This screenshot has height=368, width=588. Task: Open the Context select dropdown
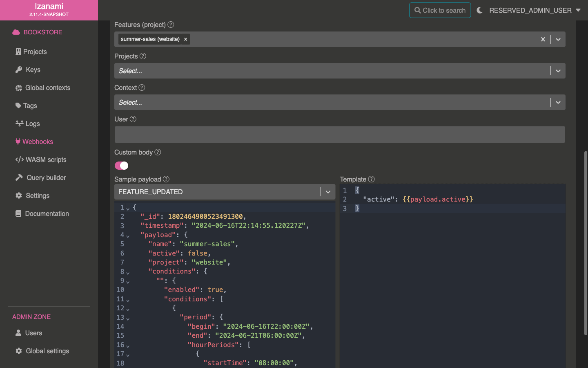click(558, 102)
